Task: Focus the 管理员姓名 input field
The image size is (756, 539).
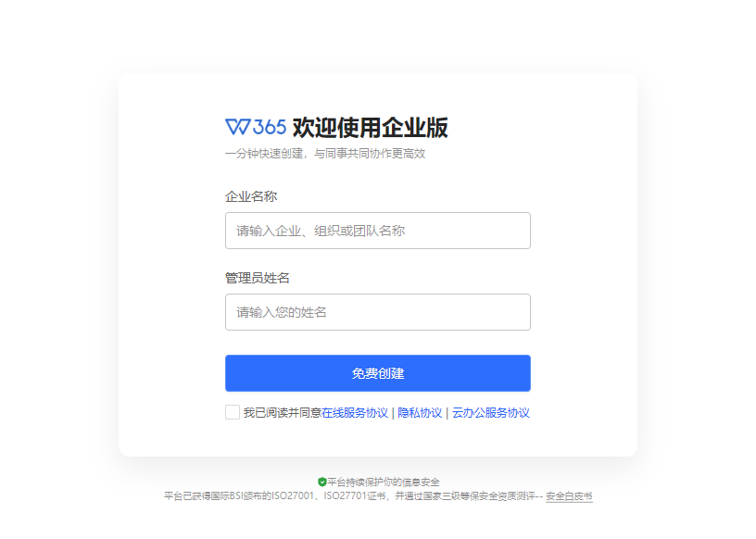Action: click(x=377, y=312)
